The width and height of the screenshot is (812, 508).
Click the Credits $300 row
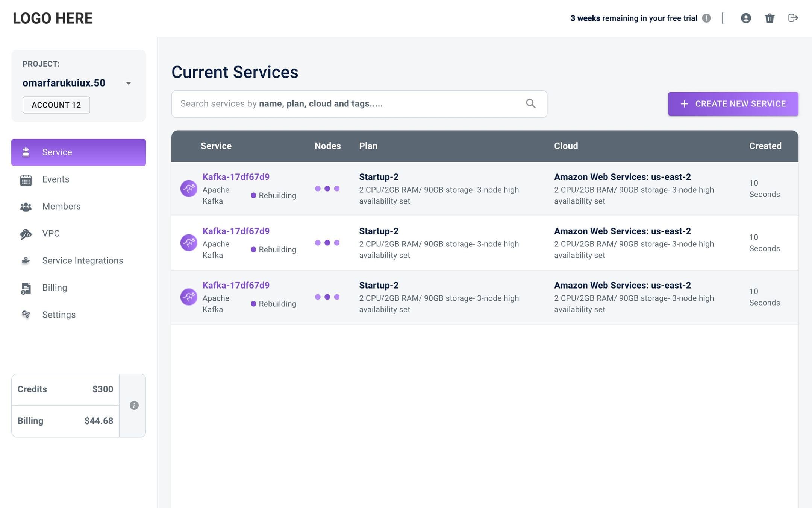pos(65,389)
